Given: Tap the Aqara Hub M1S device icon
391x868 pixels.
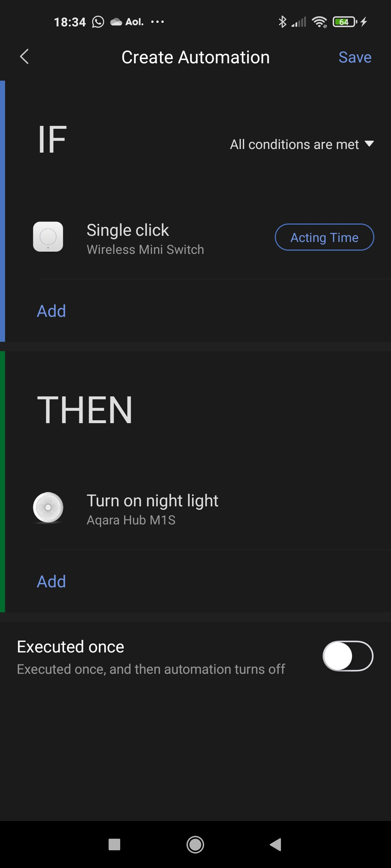Looking at the screenshot, I should 48,507.
